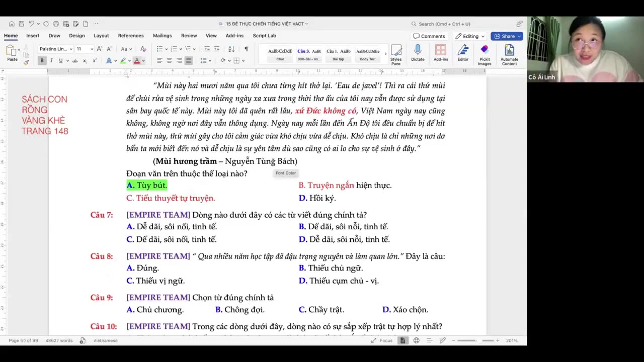
Task: Decrease font size with the smaller A icon
Action: pyautogui.click(x=109, y=49)
